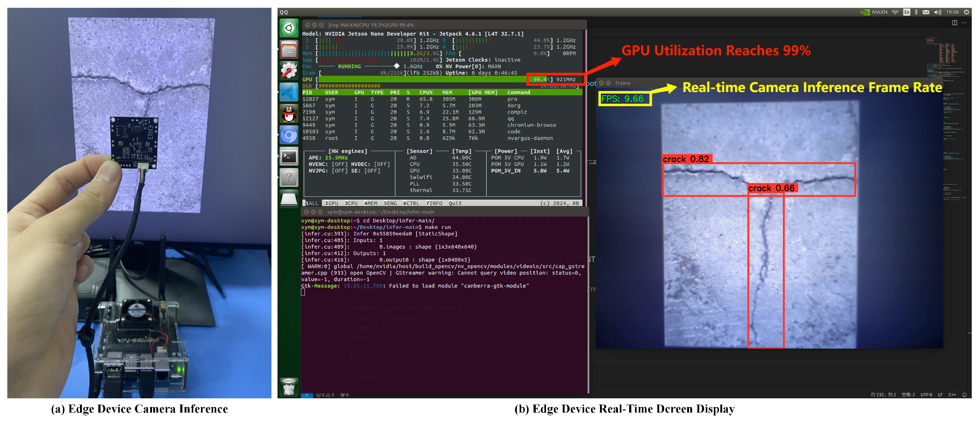The height and width of the screenshot is (421, 980).
Task: Open the Trash bin in launcher
Action: tap(289, 387)
